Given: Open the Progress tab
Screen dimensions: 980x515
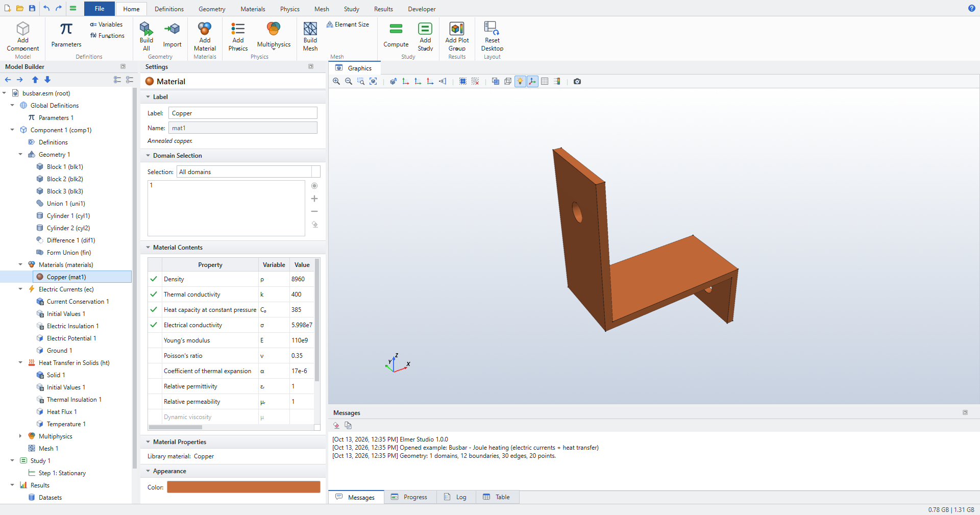Looking at the screenshot, I should tap(409, 497).
